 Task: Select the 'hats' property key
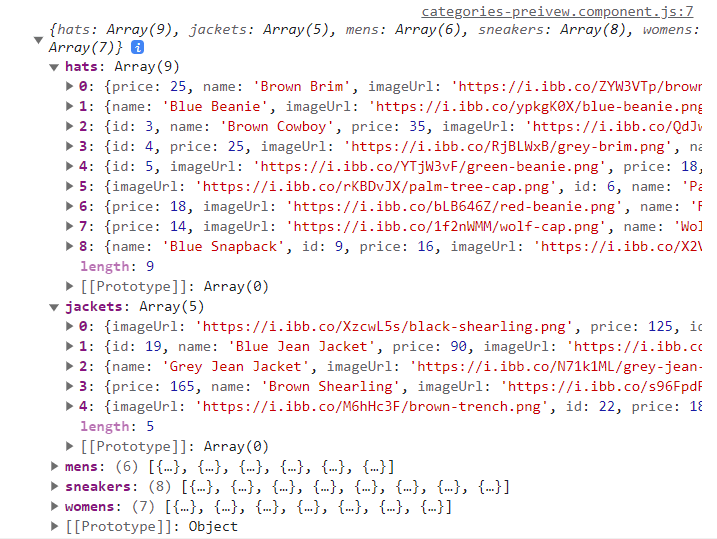(x=81, y=67)
